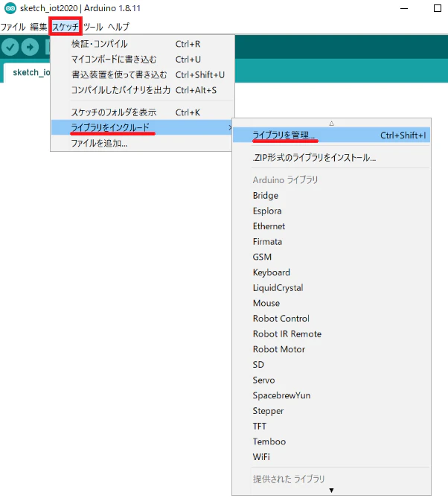
Task: Click the submenu scroll-up triangle
Action: (x=331, y=123)
